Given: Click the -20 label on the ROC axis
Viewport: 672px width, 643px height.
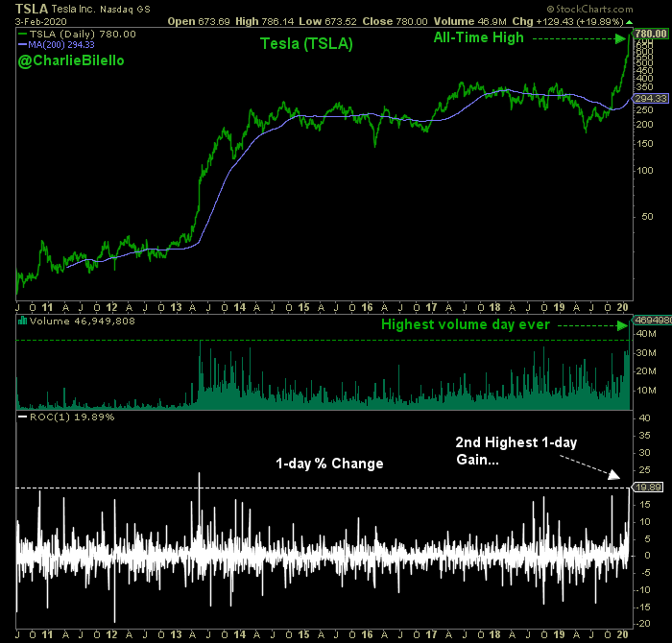Looking at the screenshot, I should (x=643, y=624).
